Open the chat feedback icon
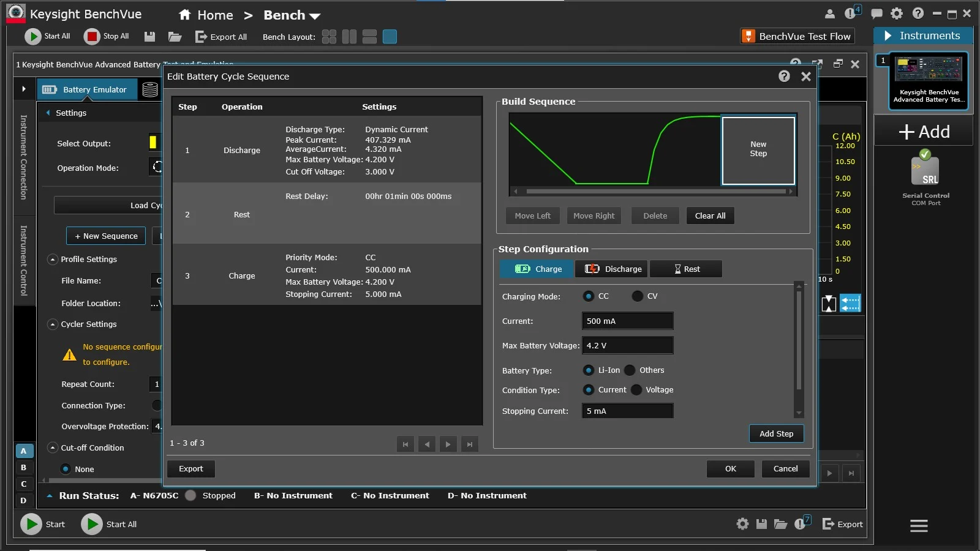 pos(876,13)
